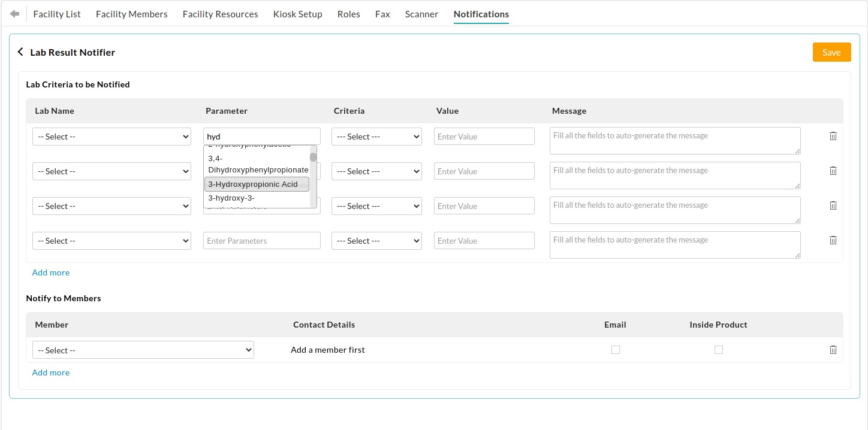Enable the Email checkbox for the member

click(x=616, y=349)
